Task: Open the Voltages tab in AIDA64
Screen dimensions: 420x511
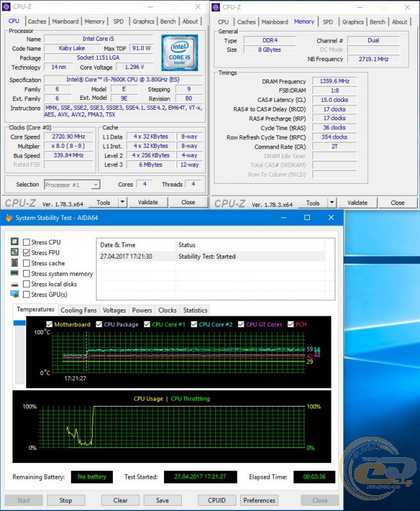Action: point(114,310)
